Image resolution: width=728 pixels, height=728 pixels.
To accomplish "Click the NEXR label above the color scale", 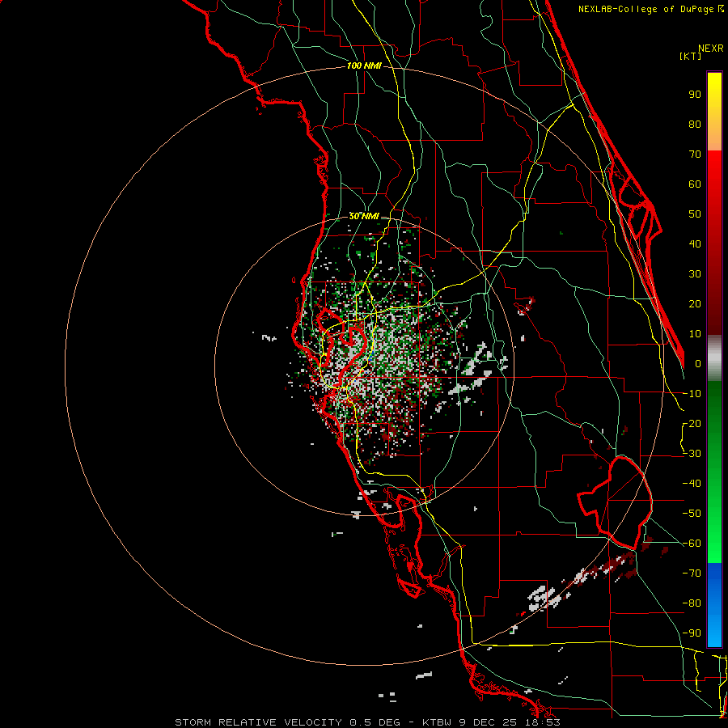I will pyautogui.click(x=711, y=49).
